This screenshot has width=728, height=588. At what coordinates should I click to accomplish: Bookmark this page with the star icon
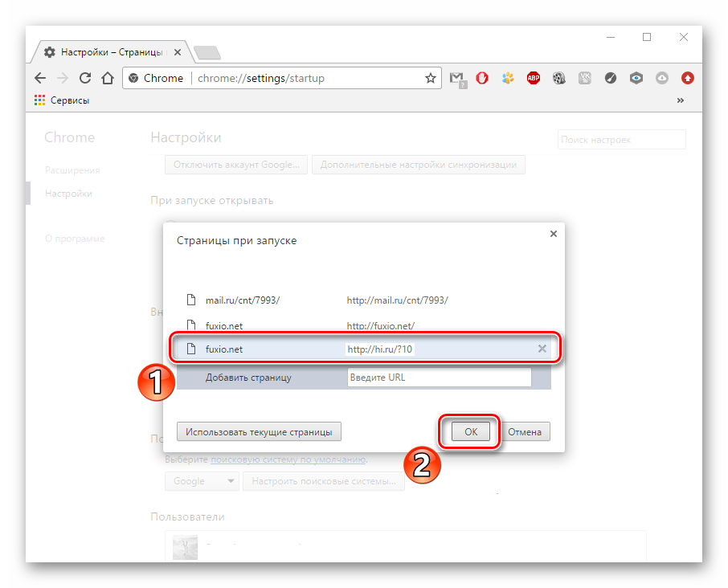pos(431,78)
